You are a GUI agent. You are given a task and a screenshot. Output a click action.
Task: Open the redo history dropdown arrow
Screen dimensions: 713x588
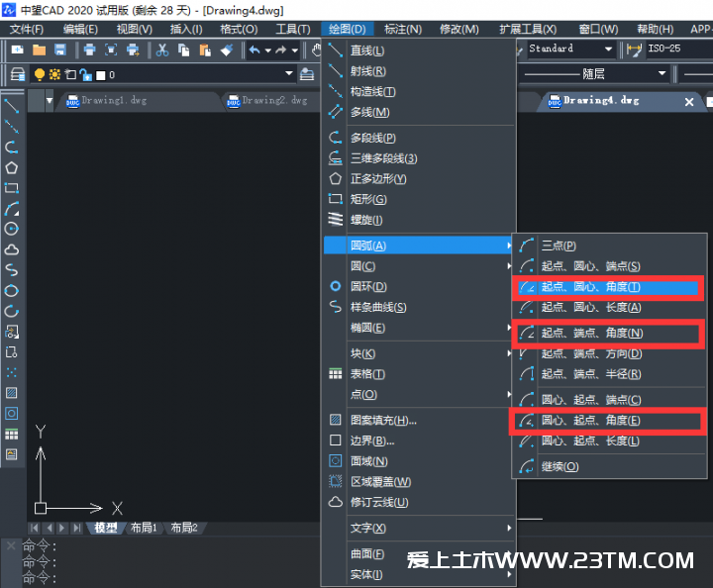pos(295,50)
